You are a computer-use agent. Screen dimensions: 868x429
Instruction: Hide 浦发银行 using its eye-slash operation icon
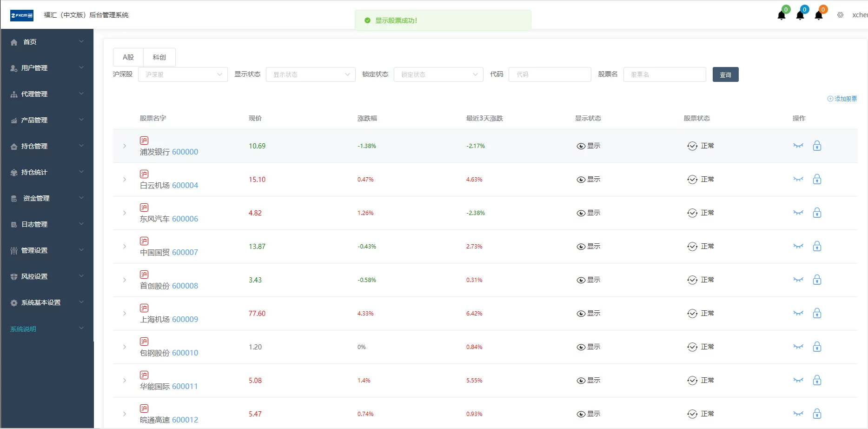798,146
